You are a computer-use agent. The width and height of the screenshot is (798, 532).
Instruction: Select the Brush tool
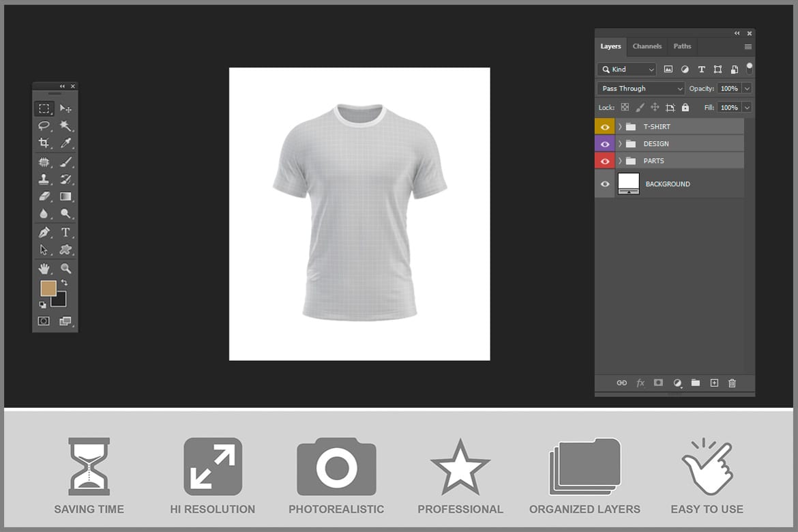65,162
